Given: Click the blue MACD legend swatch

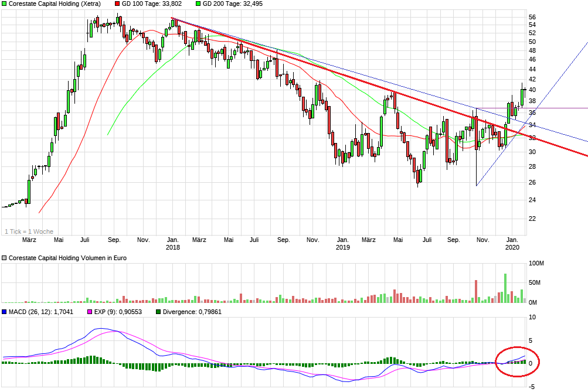Looking at the screenshot, I should pos(4,312).
